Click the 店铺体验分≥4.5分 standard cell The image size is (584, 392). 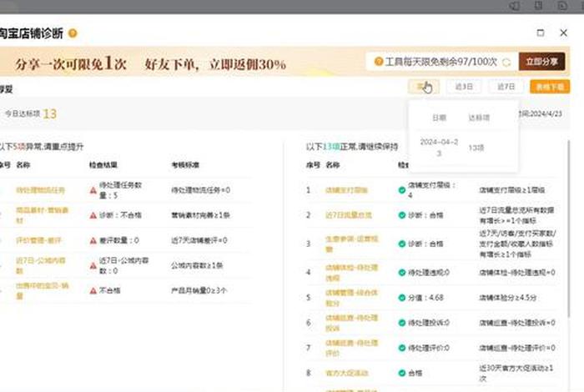[x=508, y=298]
